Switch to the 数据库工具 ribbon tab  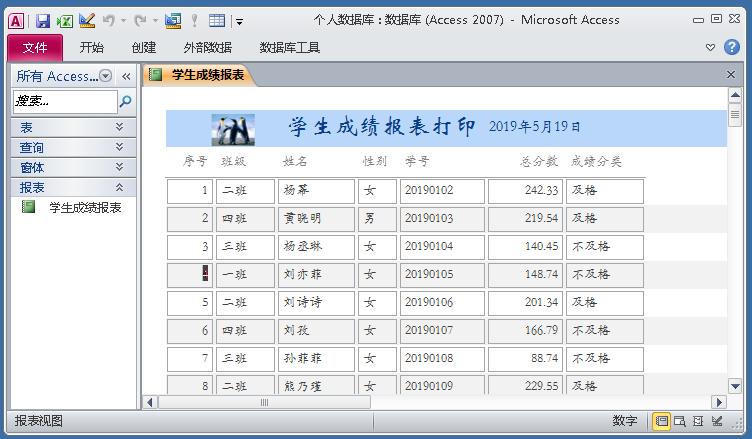click(290, 47)
